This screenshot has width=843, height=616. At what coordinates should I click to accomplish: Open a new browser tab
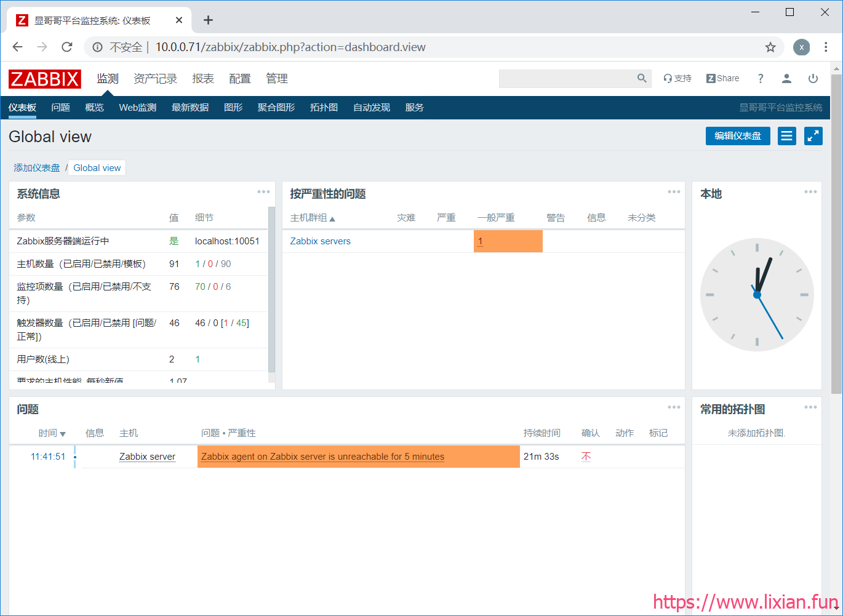[208, 20]
